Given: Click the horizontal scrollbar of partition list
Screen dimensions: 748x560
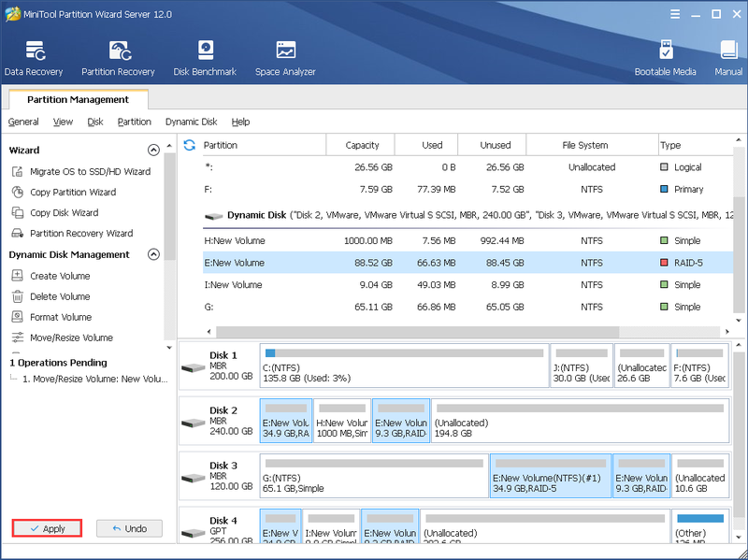Looking at the screenshot, I should pyautogui.click(x=417, y=332).
